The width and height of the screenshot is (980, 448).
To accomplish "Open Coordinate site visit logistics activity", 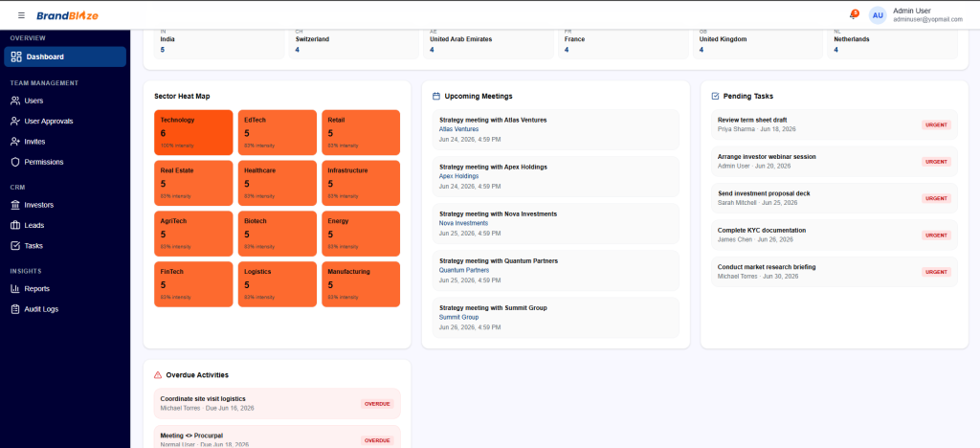I will tap(277, 404).
